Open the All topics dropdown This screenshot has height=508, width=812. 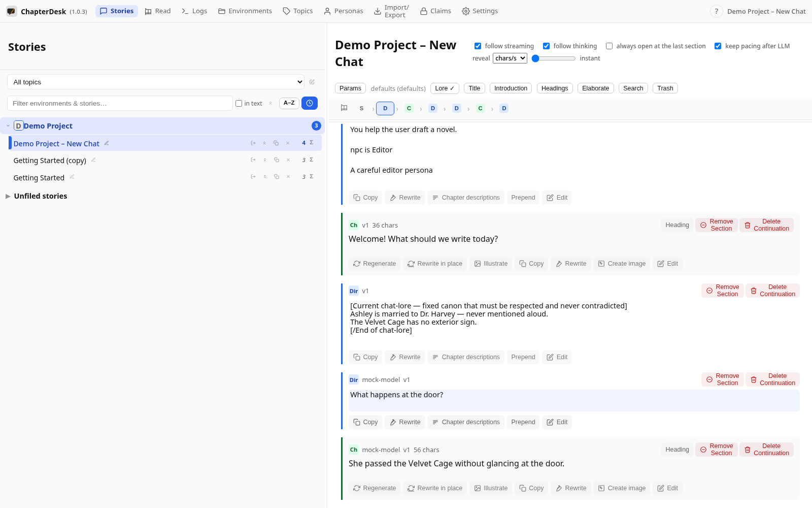pos(156,82)
